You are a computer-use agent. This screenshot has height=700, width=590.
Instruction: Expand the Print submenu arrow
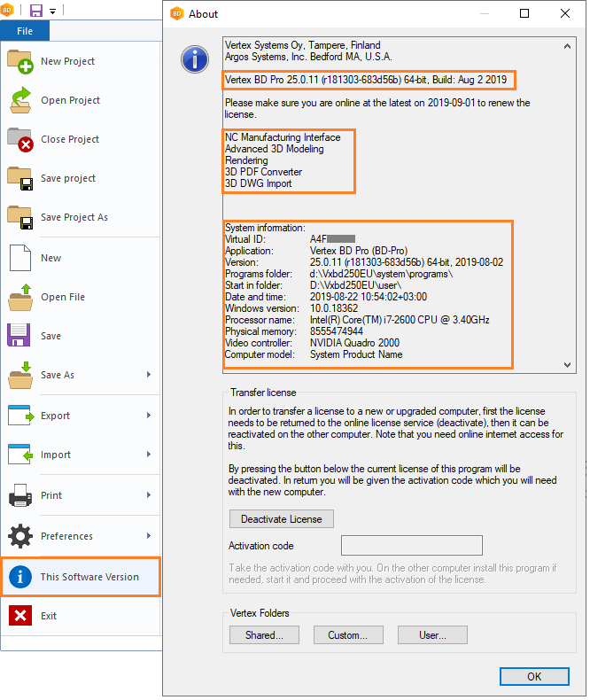pyautogui.click(x=149, y=494)
